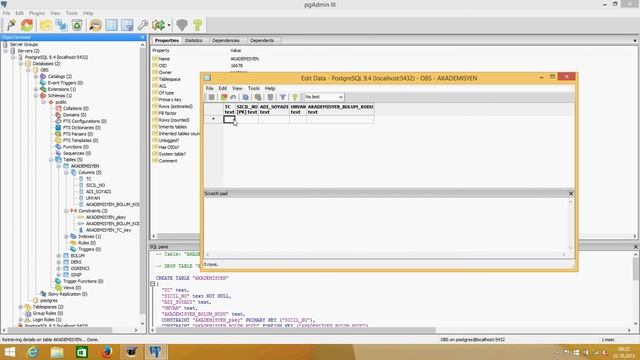The image size is (640, 360).
Task: Collapse the Databases (2) tree node
Action: 21,64
